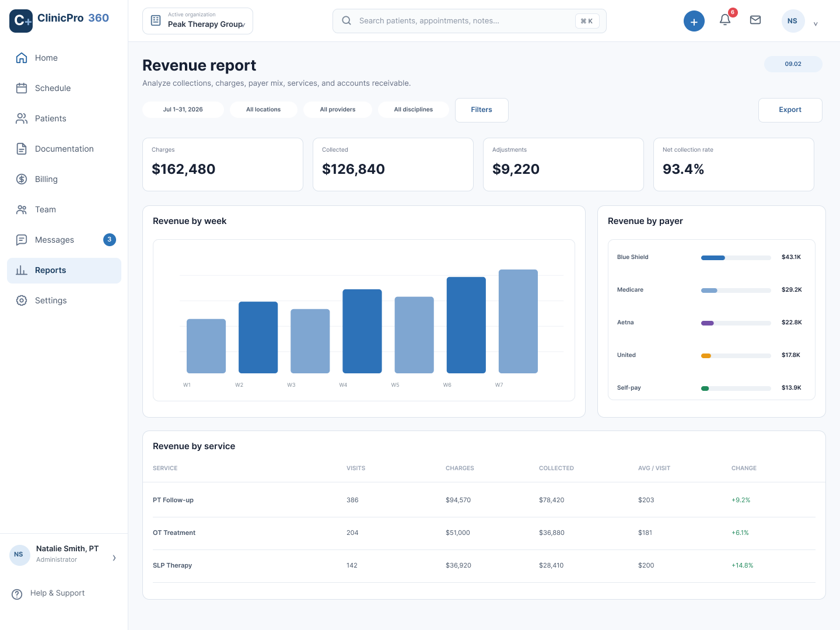Viewport: 840px width, 630px height.
Task: Open Help & Support link
Action: (x=57, y=593)
